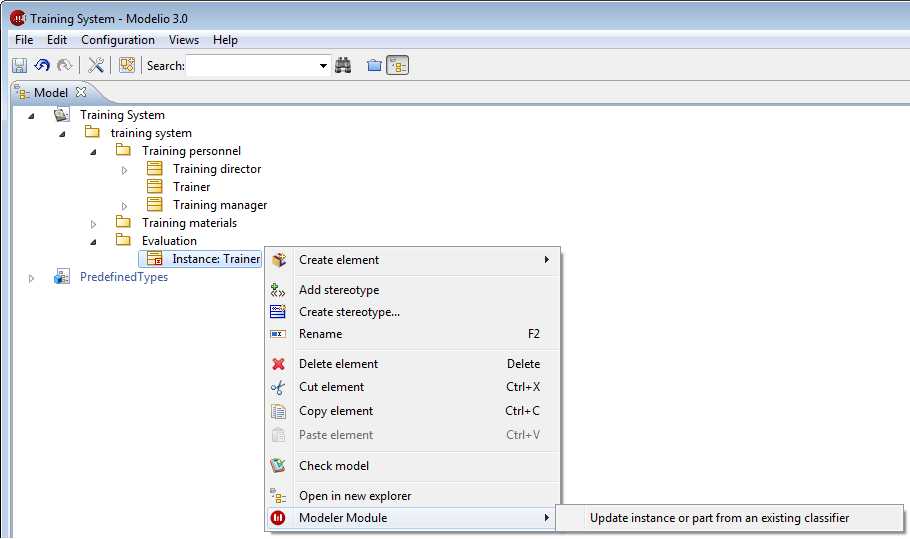Open the Configuration menu
The width and height of the screenshot is (910, 539).
click(117, 40)
